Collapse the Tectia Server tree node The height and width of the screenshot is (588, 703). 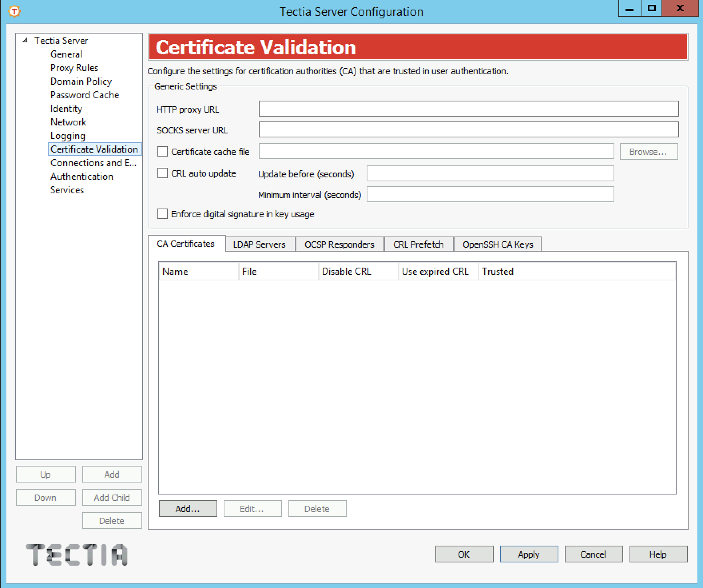click(25, 40)
